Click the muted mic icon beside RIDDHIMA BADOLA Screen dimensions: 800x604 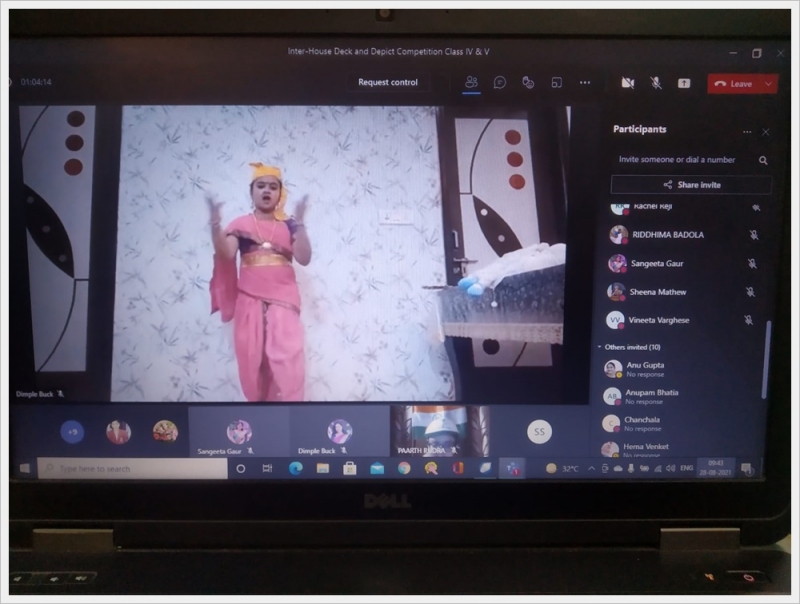(754, 235)
